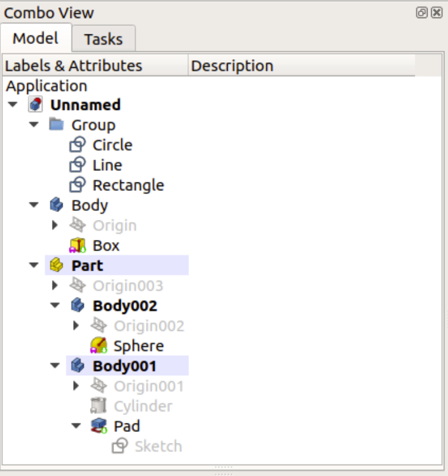Image resolution: width=448 pixels, height=476 pixels.
Task: Click the Circle sketch icon
Action: 78,144
